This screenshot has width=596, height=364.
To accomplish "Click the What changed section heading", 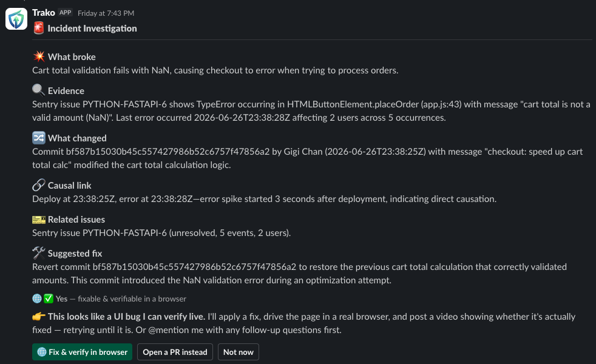I will [x=77, y=138].
